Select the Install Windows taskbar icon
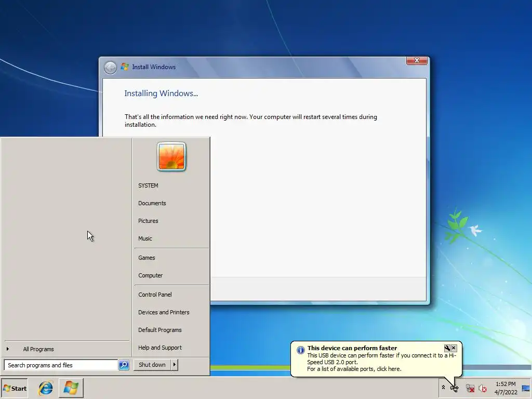 pyautogui.click(x=71, y=388)
